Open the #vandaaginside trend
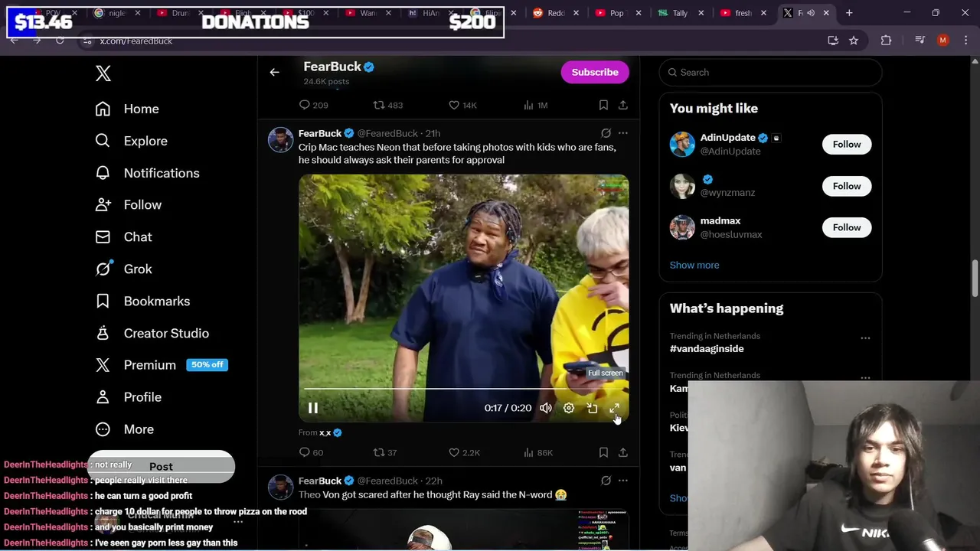The height and width of the screenshot is (551, 980). (x=707, y=349)
